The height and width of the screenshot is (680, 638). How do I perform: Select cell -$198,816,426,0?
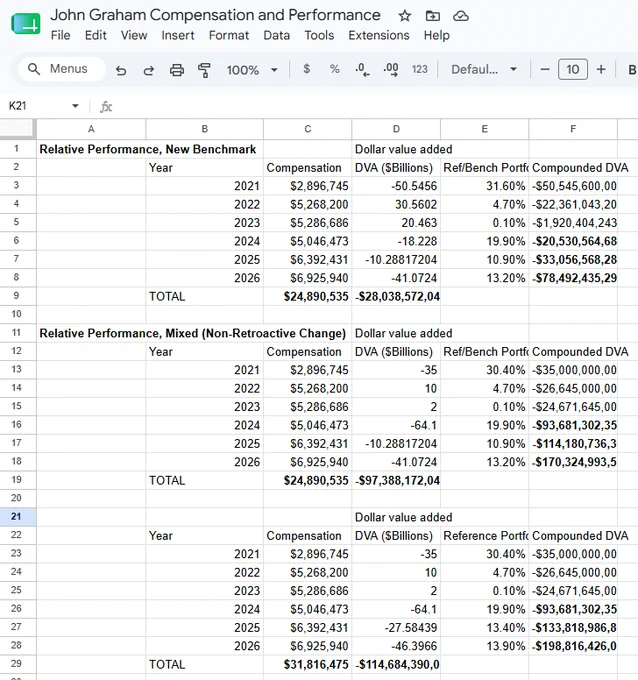click(x=573, y=646)
